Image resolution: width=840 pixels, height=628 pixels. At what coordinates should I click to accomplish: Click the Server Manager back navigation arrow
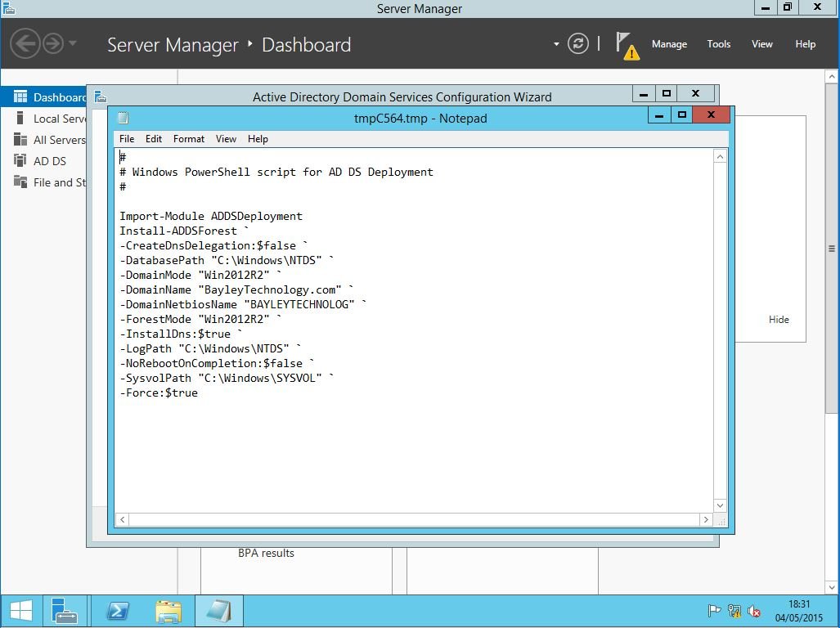tap(25, 43)
